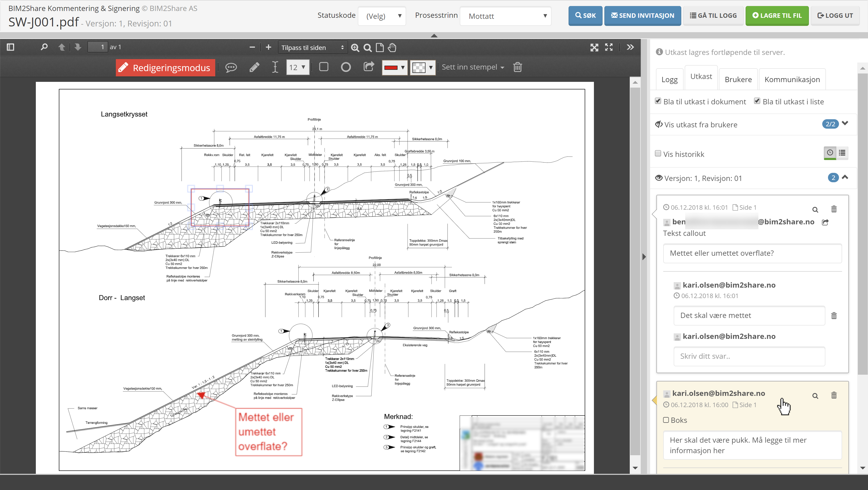Image resolution: width=868 pixels, height=490 pixels.
Task: Toggle the sidebar panel icon
Action: (10, 47)
